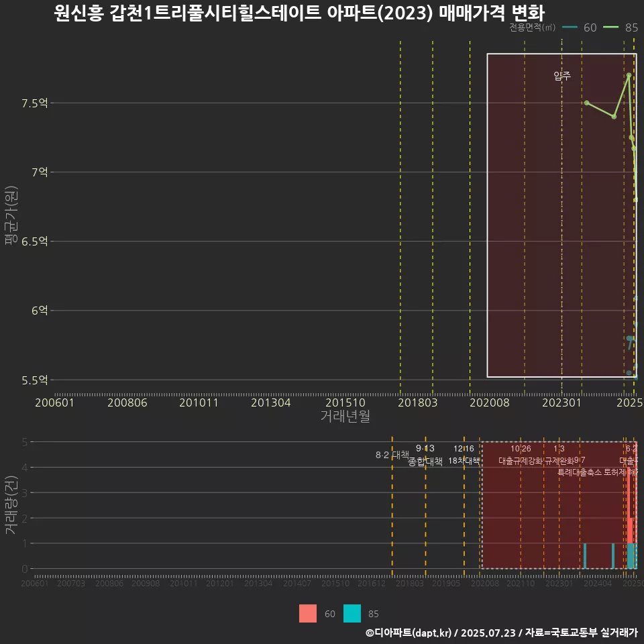Click the 6.5억 y-axis label
The width and height of the screenshot is (644, 644).
(34, 241)
